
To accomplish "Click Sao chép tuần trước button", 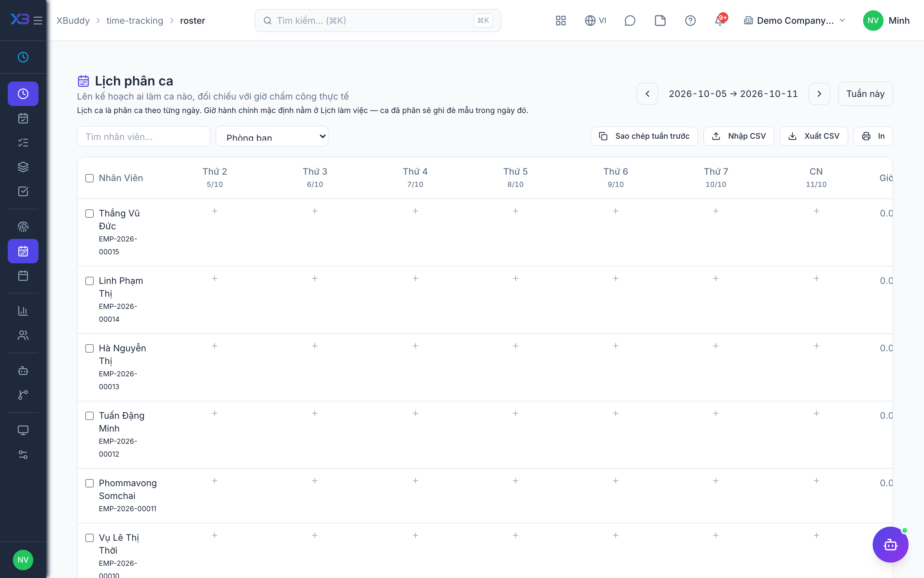I will tap(644, 136).
